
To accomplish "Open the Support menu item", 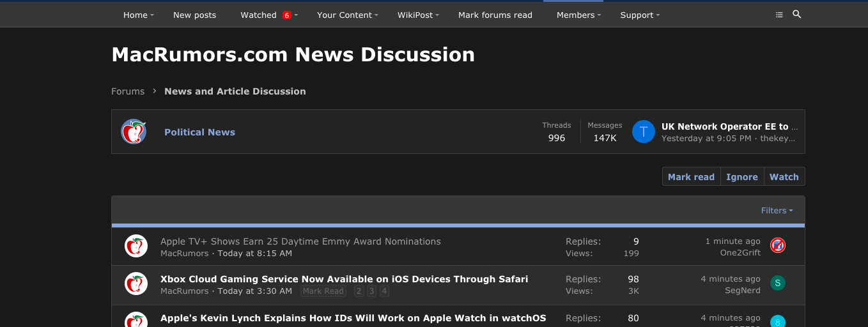I will pos(637,15).
